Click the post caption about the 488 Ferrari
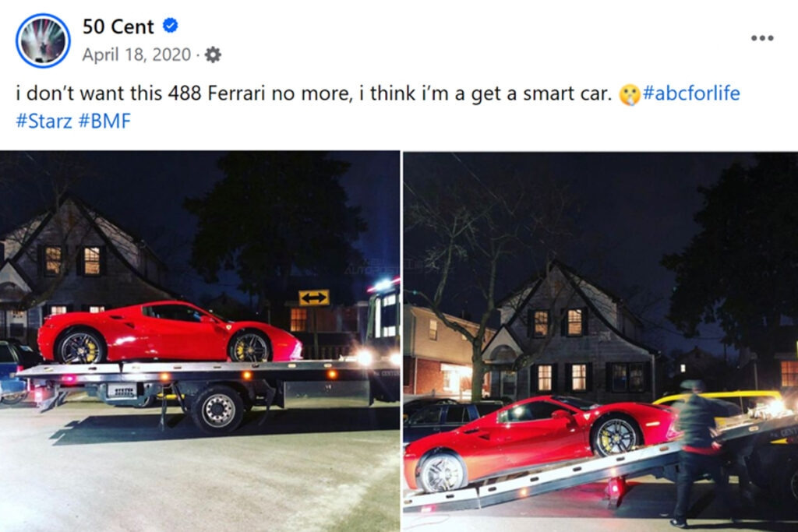 pyautogui.click(x=313, y=93)
